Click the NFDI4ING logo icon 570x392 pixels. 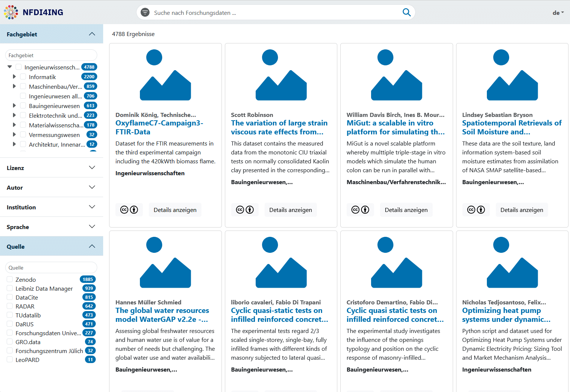point(11,12)
